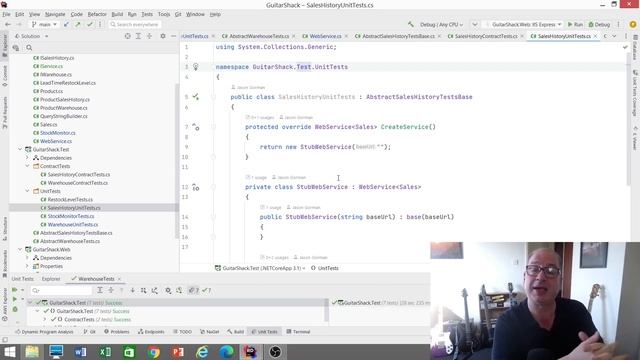Open Excel from the Windows taskbar
640x360 pixels.
(x=105, y=352)
